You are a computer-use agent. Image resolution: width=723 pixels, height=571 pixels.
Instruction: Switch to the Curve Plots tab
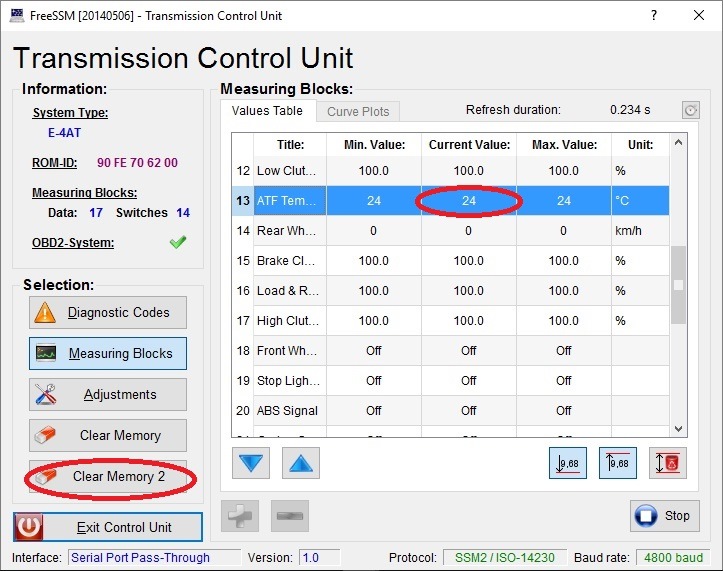(358, 112)
